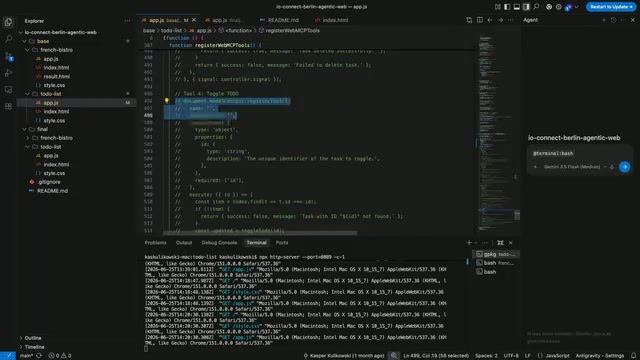Open the terminal launch profile dropdown

click(476, 242)
